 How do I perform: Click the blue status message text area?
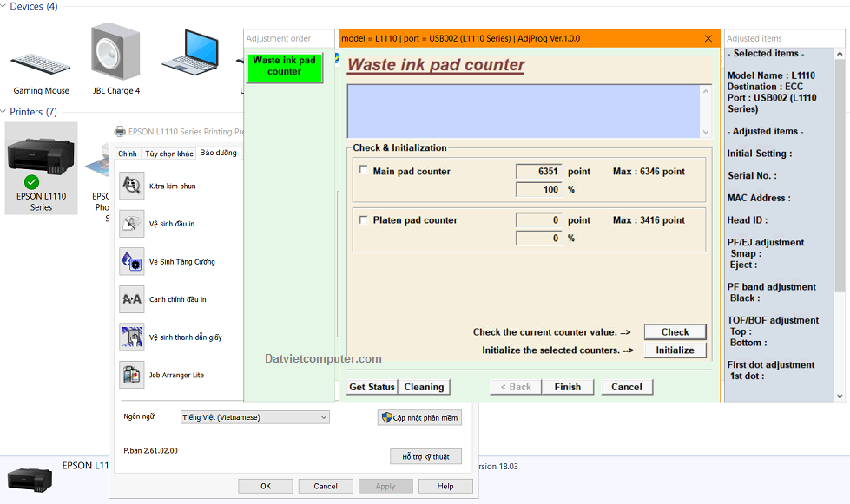(524, 111)
